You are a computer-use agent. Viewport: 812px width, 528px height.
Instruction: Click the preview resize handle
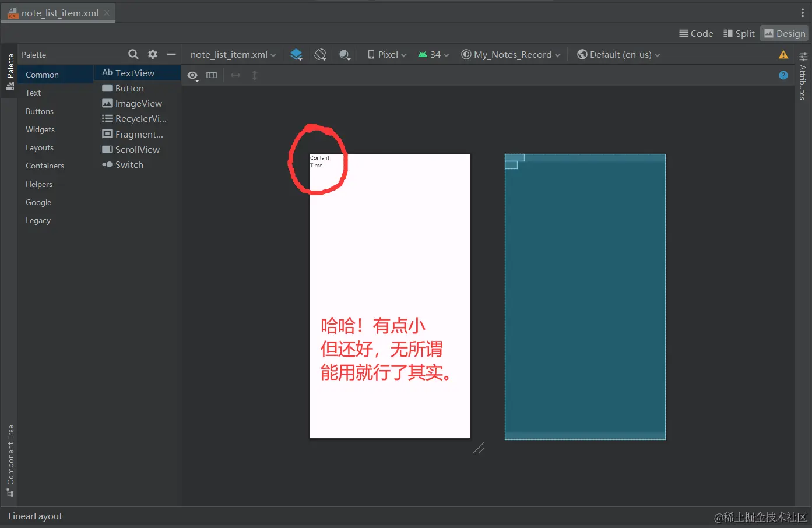pos(479,448)
